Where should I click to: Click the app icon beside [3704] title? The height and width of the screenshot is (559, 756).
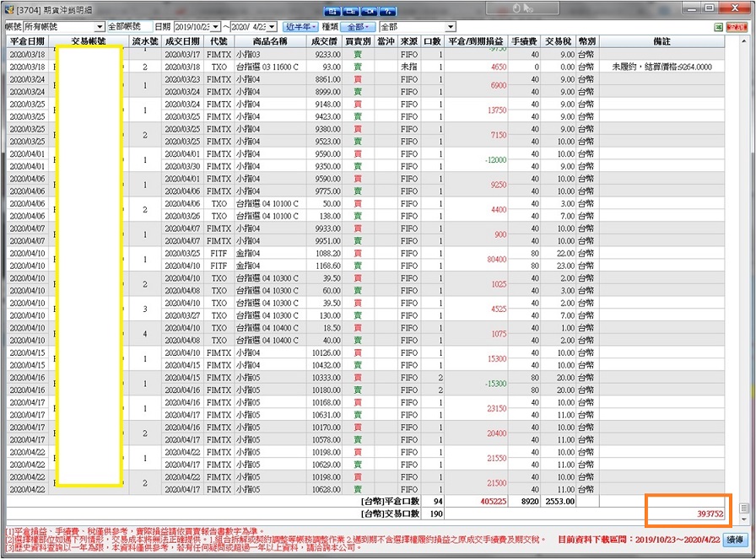(9, 9)
